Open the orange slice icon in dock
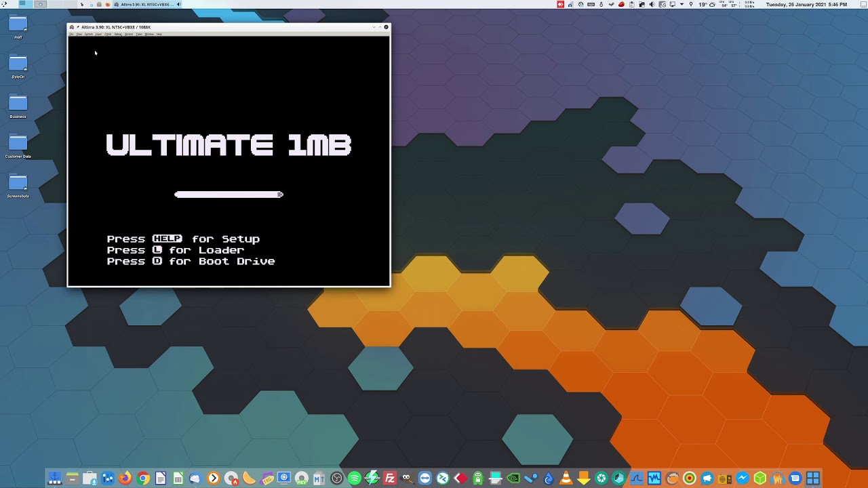The width and height of the screenshot is (868, 488). (x=249, y=479)
